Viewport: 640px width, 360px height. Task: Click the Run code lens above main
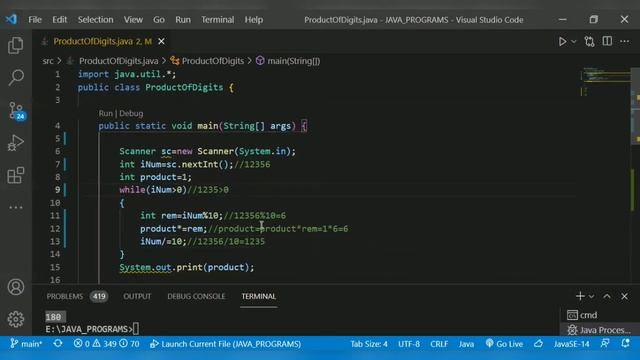click(105, 113)
